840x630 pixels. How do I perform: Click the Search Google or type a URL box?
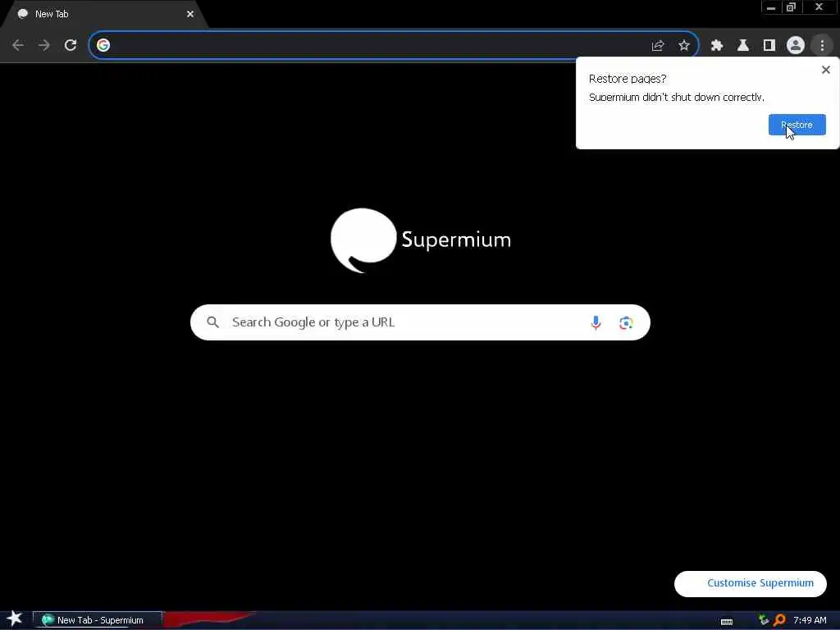pos(420,322)
